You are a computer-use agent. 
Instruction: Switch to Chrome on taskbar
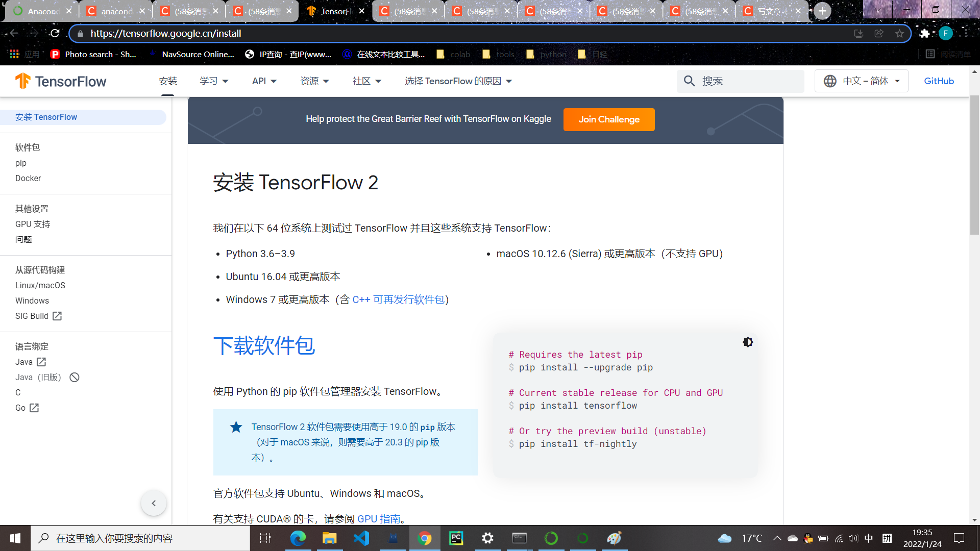coord(425,538)
